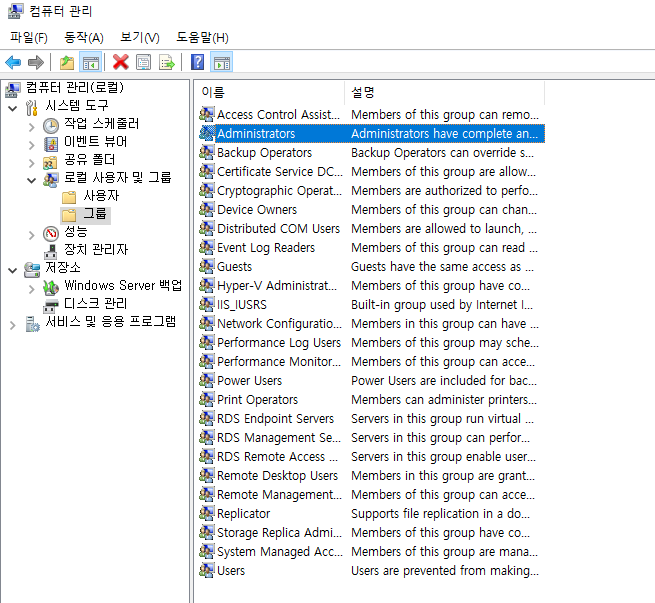Viewport: 655px width, 603px height.
Task: Open the 동작(A) menu
Action: coord(84,38)
